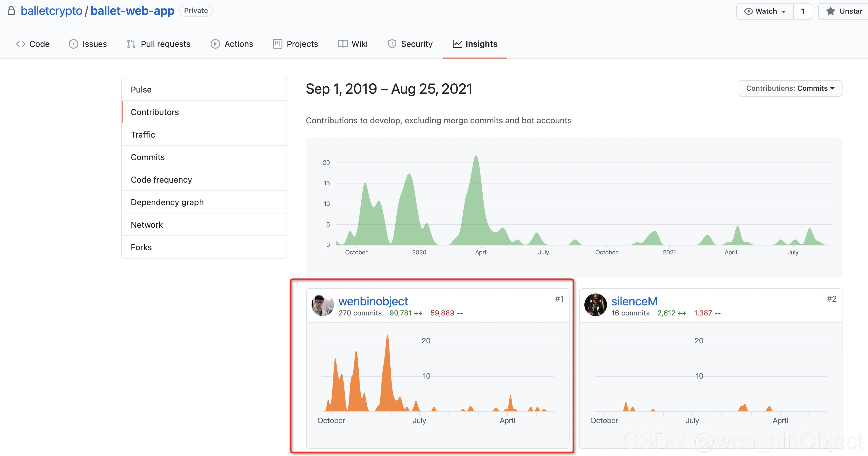Click the 90,781 ++ additions text
The image size is (868, 456).
click(x=406, y=313)
